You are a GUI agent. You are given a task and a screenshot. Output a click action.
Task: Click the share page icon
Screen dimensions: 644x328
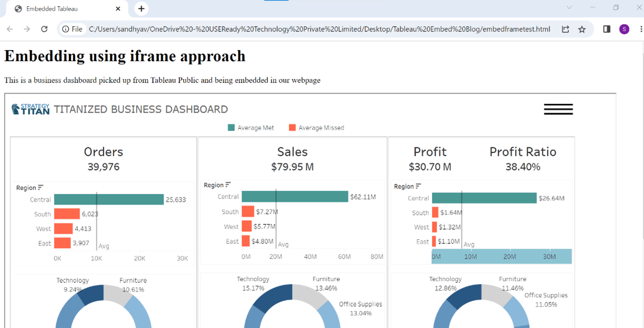[x=566, y=29]
